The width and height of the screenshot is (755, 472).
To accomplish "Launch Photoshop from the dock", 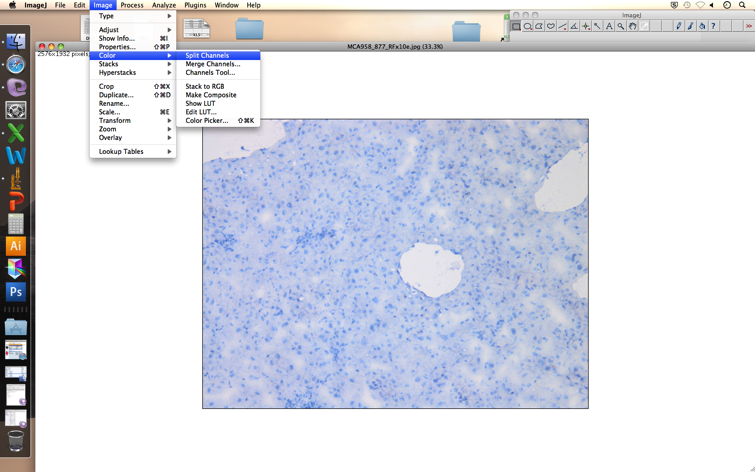I will coord(16,292).
